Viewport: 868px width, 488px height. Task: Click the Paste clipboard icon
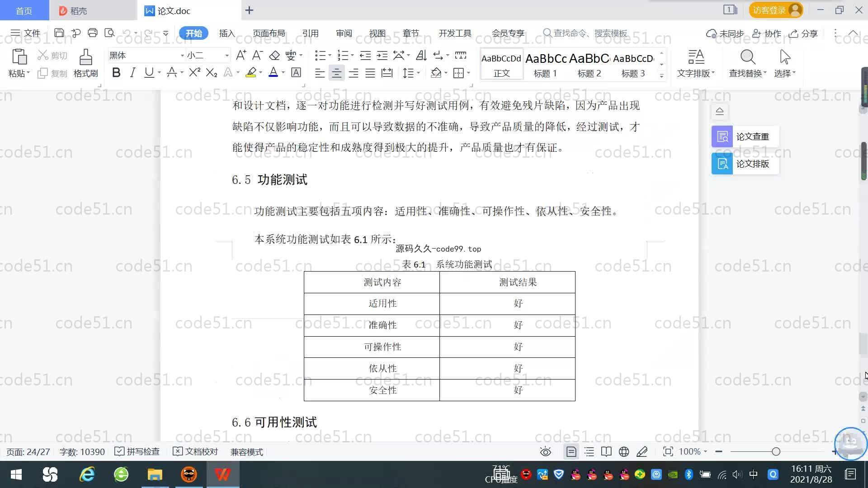19,56
